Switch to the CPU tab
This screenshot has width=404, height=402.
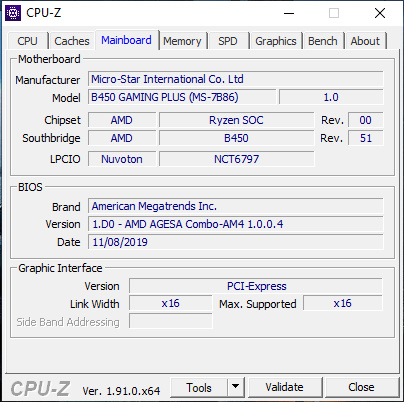pos(27,41)
